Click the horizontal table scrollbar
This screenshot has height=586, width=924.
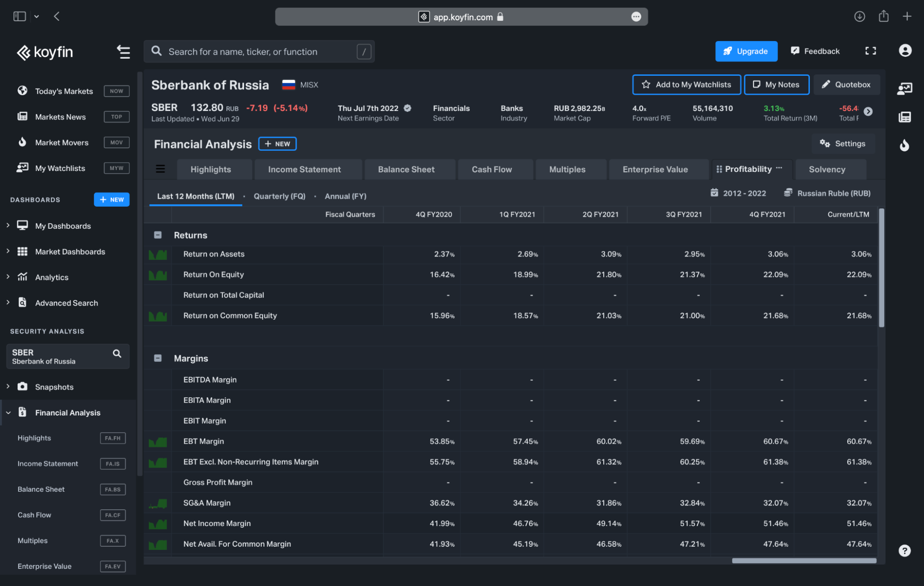click(x=804, y=561)
